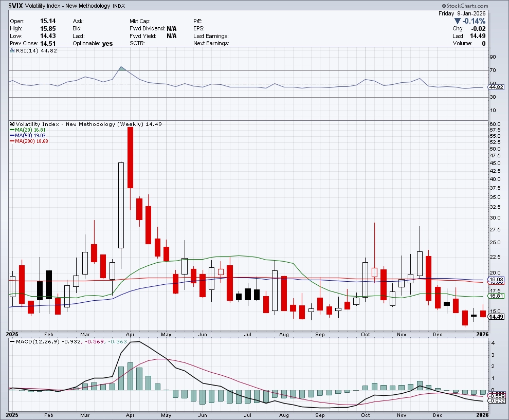Select the MA(20) 16.81 legend entry

pyautogui.click(x=26, y=130)
